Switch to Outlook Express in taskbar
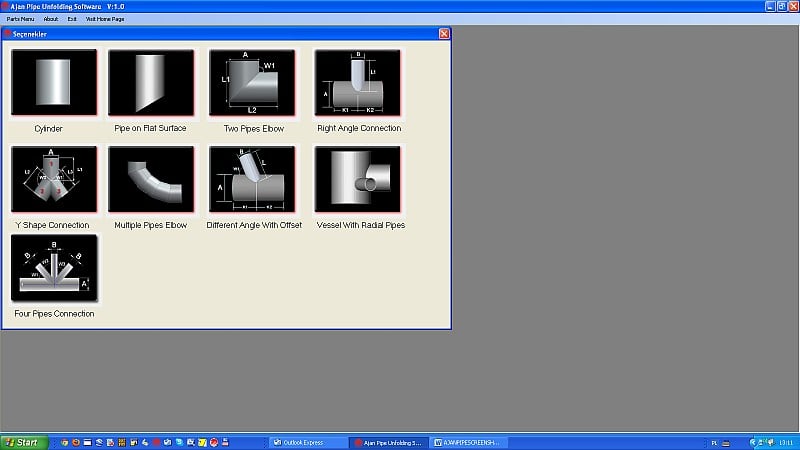Screen dimensions: 800x450 pos(308,442)
